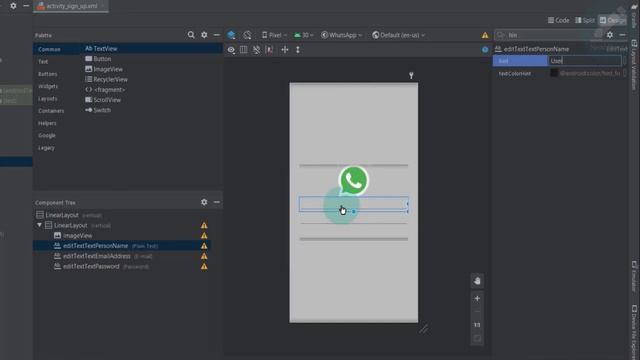The image size is (640, 360).
Task: Select the Layouts palette category
Action: click(x=48, y=99)
